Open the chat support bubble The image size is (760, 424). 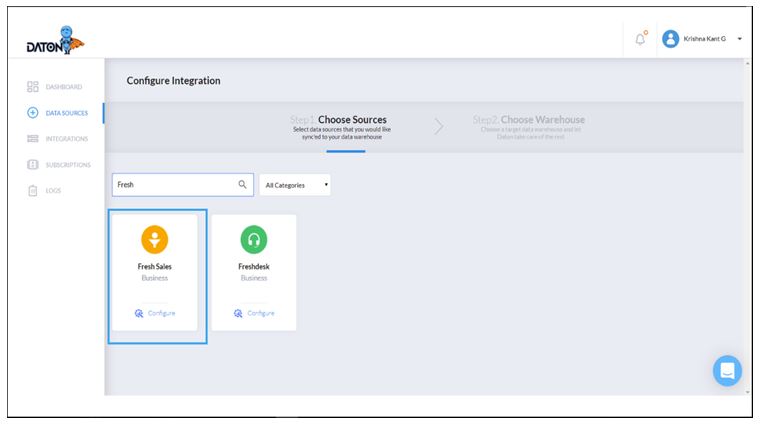[x=727, y=370]
